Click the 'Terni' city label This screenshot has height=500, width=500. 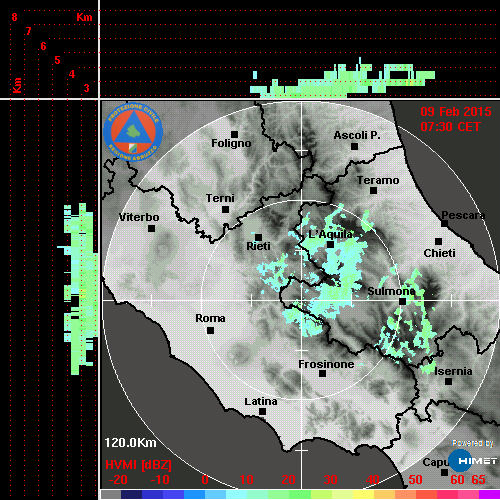click(220, 198)
